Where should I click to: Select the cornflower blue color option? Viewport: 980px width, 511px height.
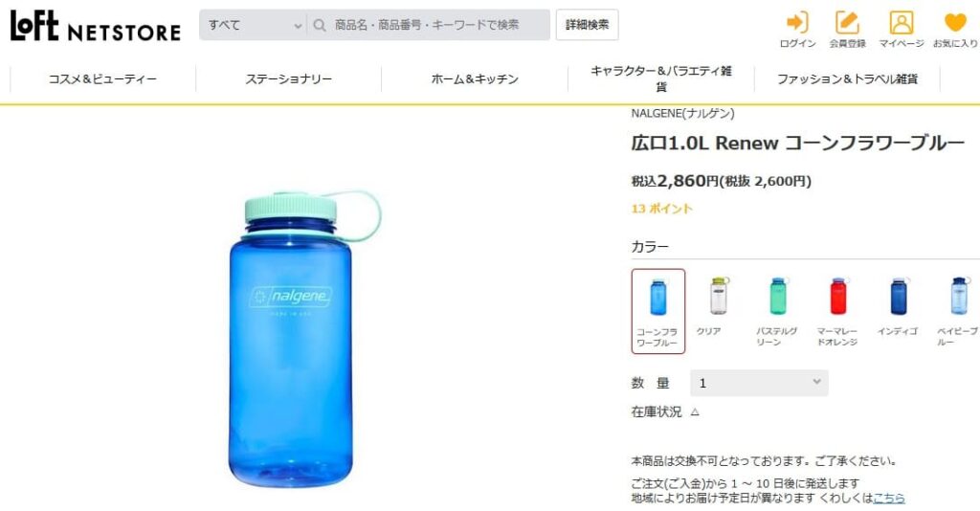click(x=658, y=311)
